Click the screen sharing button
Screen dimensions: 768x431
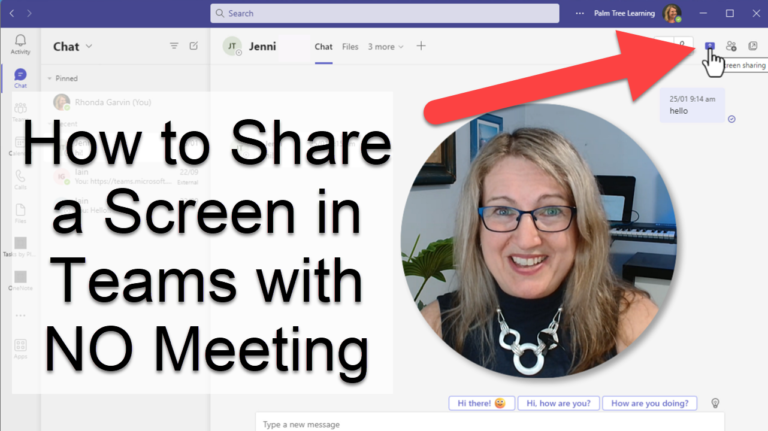pyautogui.click(x=709, y=46)
